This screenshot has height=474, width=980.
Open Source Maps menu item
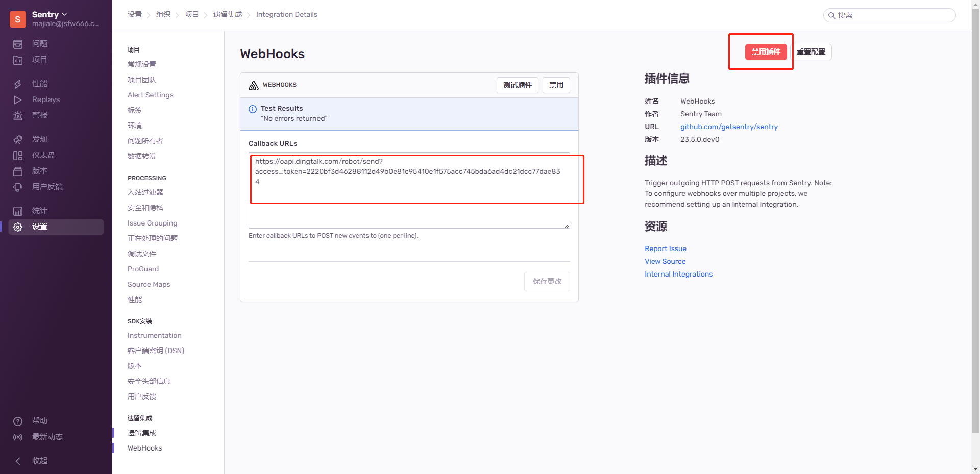pos(149,284)
